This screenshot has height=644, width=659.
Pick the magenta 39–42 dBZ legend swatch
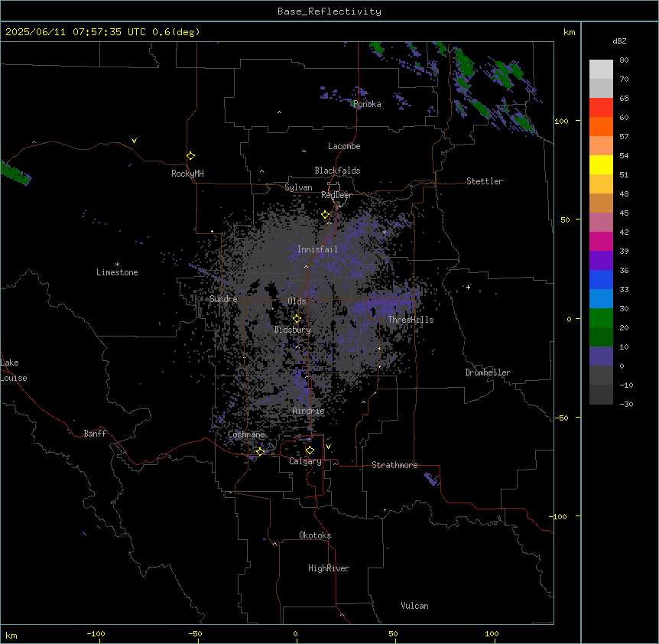[601, 241]
